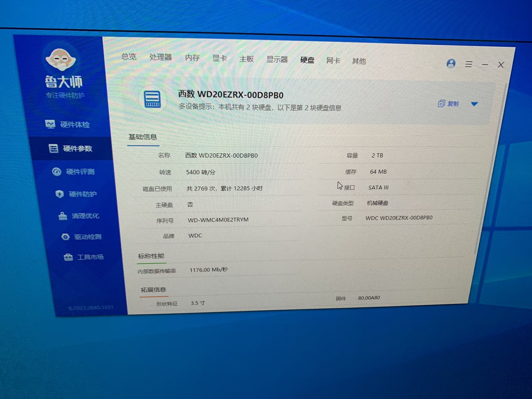Open 工具市场 tool market in sidebar
532x399 pixels.
[84, 257]
